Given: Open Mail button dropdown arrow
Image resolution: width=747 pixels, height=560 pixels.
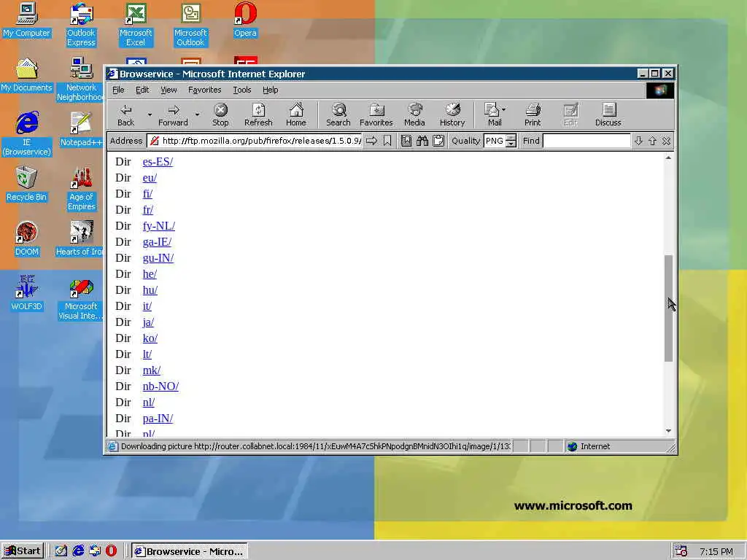Looking at the screenshot, I should point(504,109).
